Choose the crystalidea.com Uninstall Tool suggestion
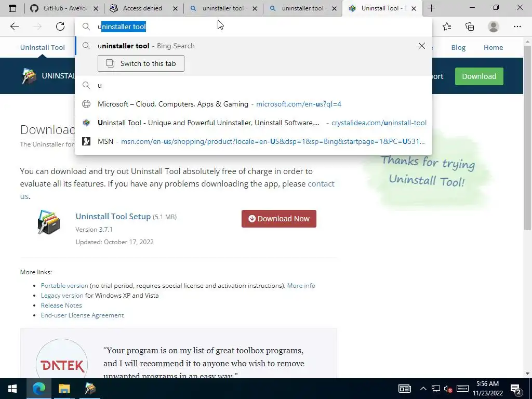 [253, 123]
